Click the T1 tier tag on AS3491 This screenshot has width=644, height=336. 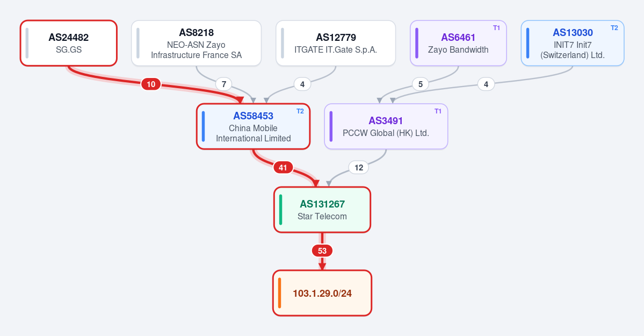click(x=438, y=111)
